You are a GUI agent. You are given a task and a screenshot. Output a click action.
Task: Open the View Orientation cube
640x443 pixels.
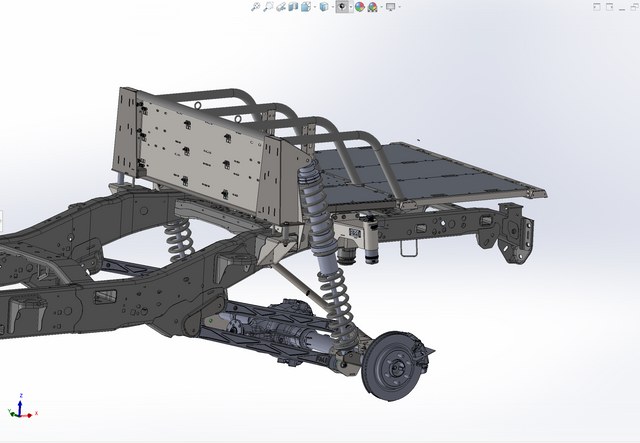(305, 6)
